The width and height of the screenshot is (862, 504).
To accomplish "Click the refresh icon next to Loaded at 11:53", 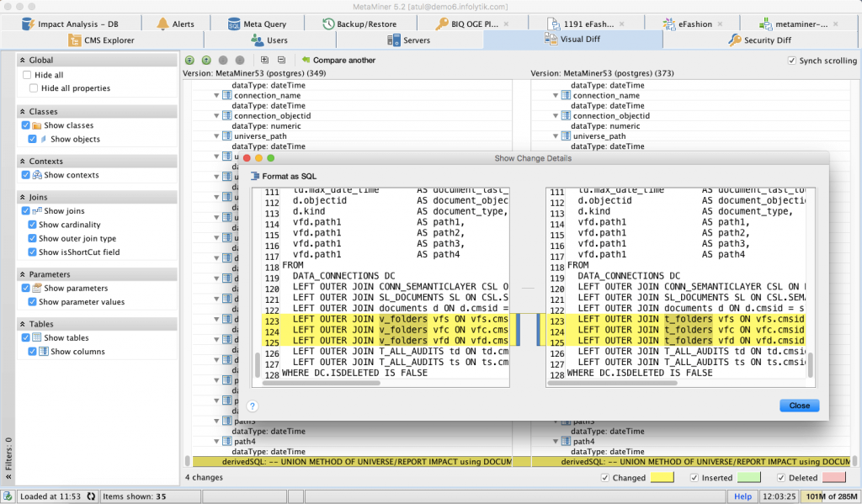I will [90, 496].
